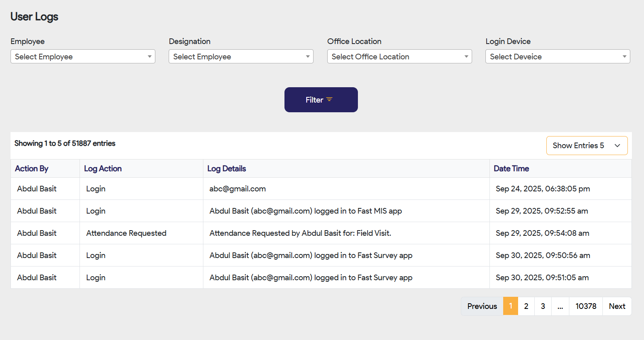Open the Login Device dropdown
Viewport: 644px width, 340px height.
coord(557,57)
